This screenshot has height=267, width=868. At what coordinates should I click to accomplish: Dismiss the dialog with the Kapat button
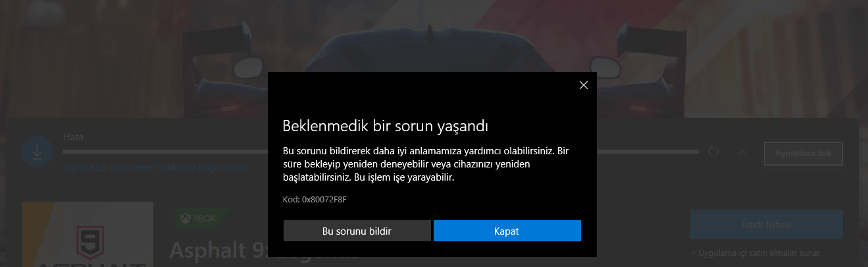point(507,231)
